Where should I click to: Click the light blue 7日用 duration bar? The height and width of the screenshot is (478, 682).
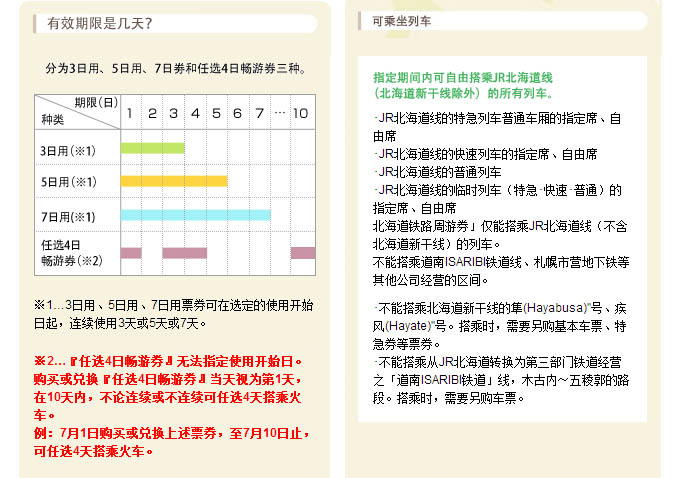tap(195, 215)
